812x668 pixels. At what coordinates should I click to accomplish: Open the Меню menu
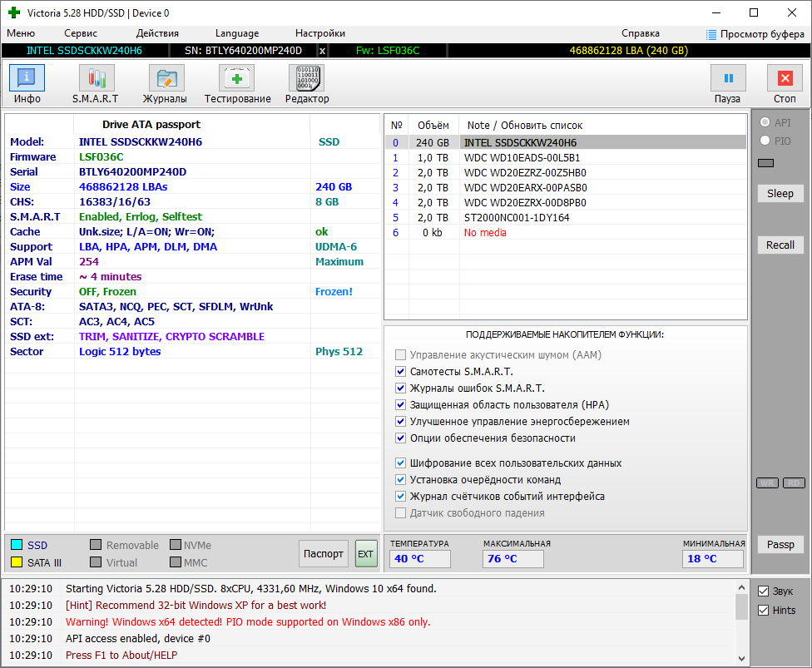(21, 33)
